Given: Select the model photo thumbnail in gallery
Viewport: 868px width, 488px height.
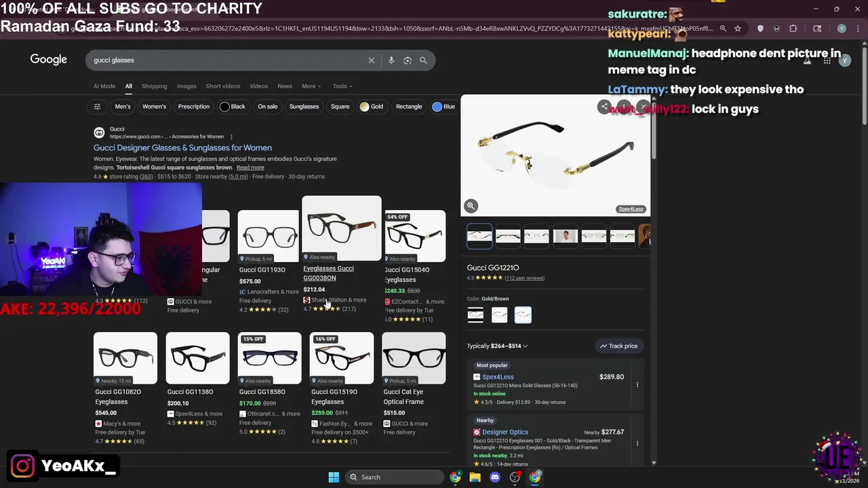Looking at the screenshot, I should (565, 236).
